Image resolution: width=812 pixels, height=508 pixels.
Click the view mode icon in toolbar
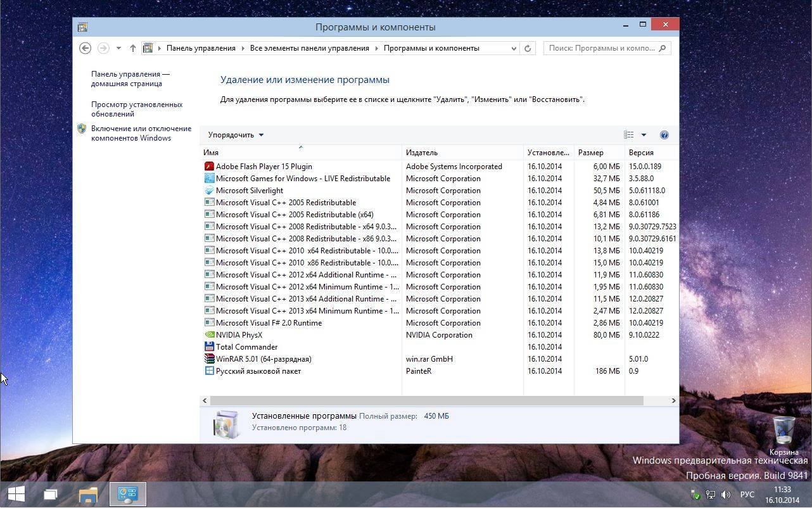tap(628, 135)
